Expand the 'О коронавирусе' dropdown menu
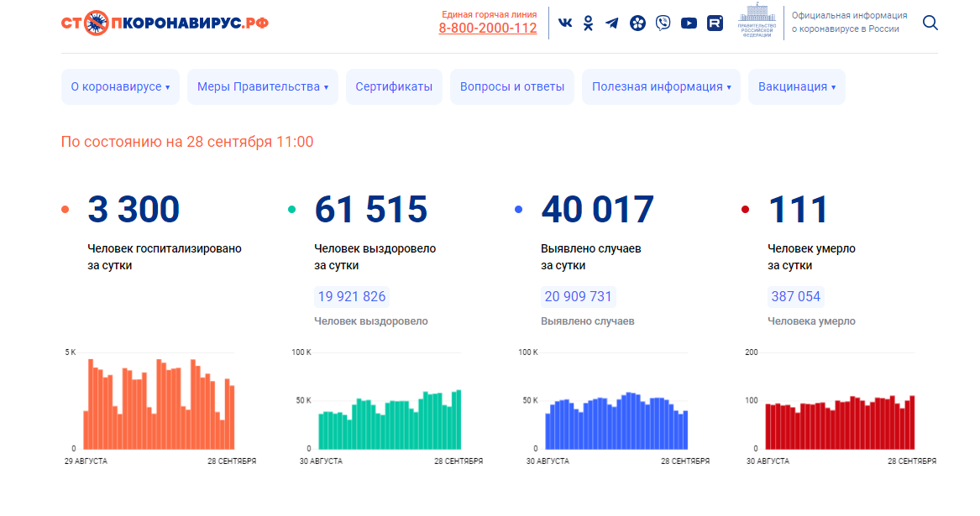Viewport: 980px width, 516px height. 120,86
